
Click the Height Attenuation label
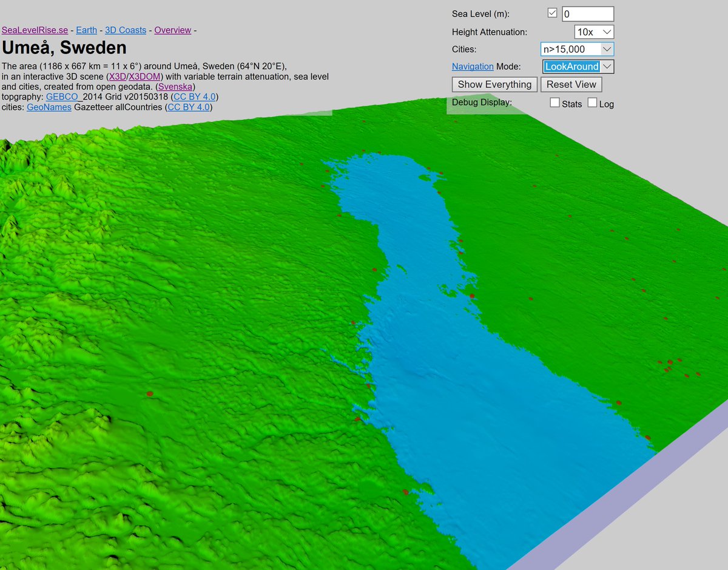tap(490, 32)
